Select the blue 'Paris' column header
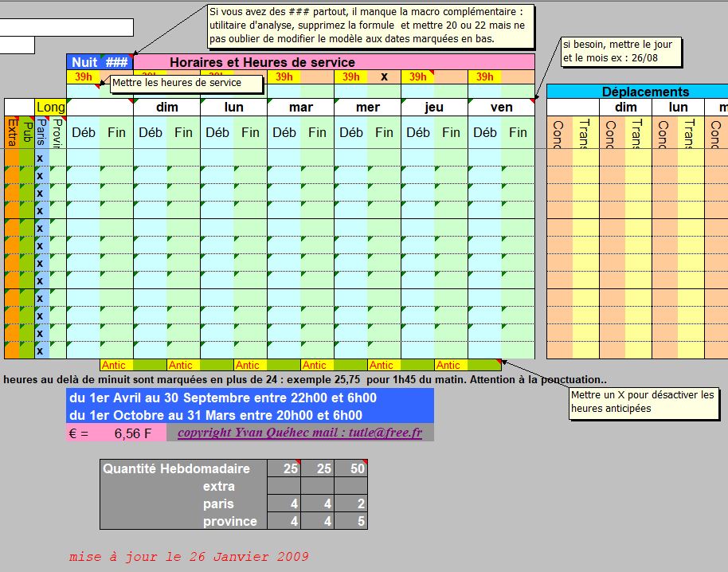Viewport: 728px width, 572px height. [x=42, y=132]
